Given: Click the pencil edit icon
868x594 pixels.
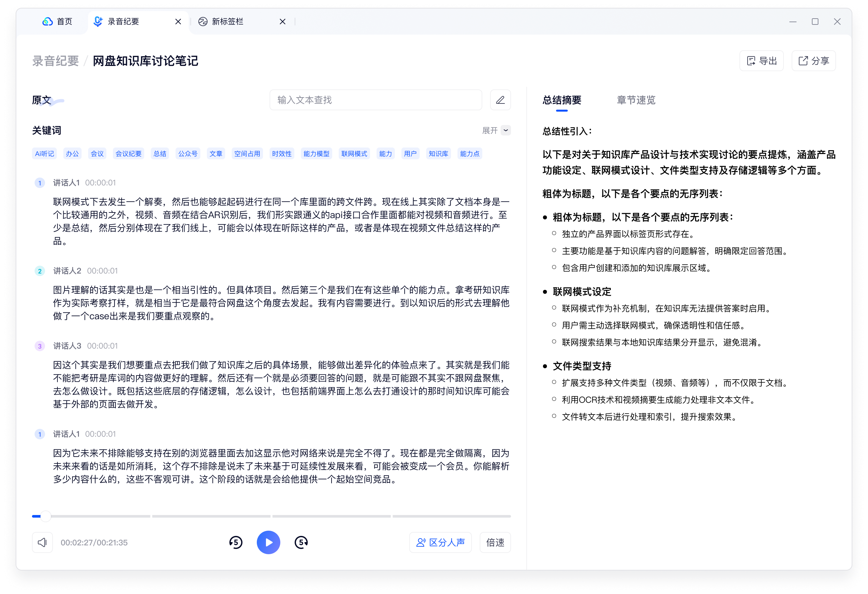Looking at the screenshot, I should pos(500,100).
